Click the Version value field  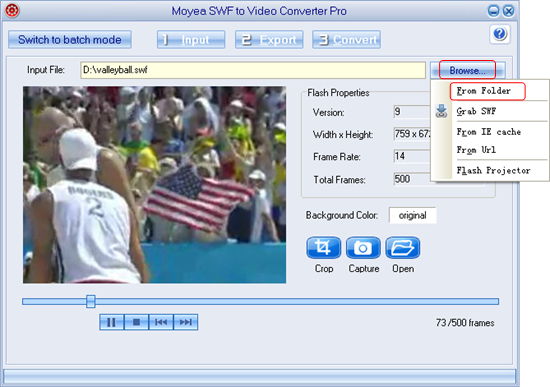[x=412, y=112]
